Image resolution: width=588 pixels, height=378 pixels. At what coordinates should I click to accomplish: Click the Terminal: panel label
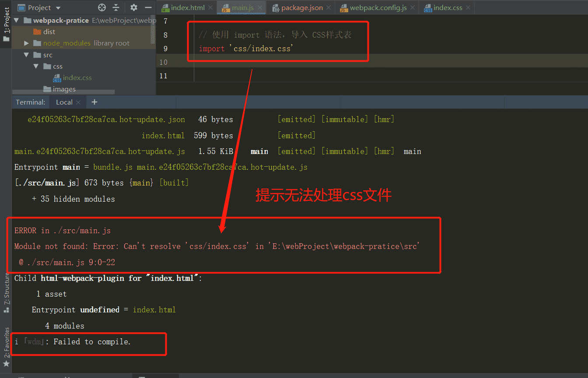(30, 102)
